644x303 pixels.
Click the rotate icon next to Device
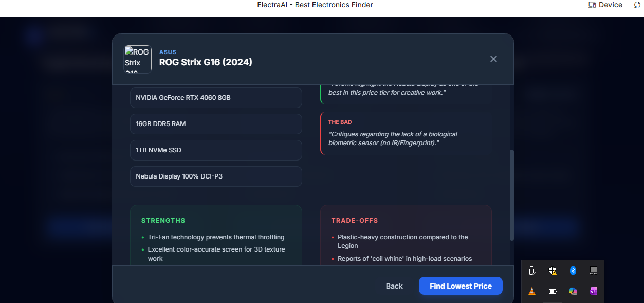tap(637, 5)
